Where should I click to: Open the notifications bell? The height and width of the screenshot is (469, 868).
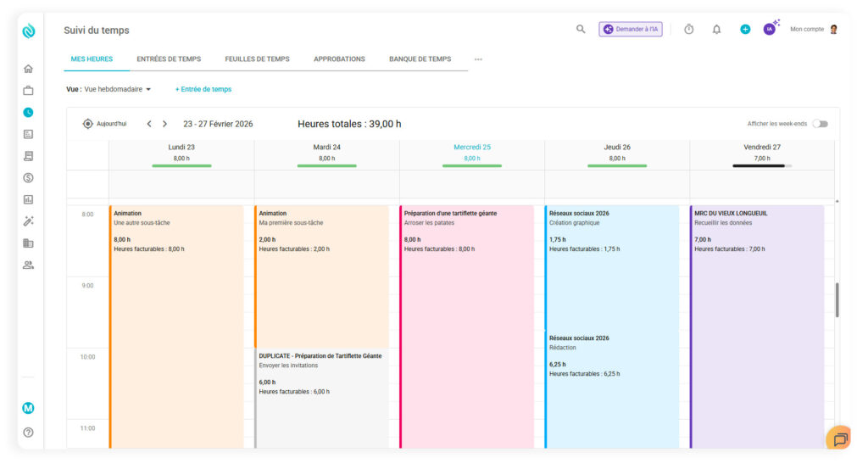pyautogui.click(x=716, y=29)
